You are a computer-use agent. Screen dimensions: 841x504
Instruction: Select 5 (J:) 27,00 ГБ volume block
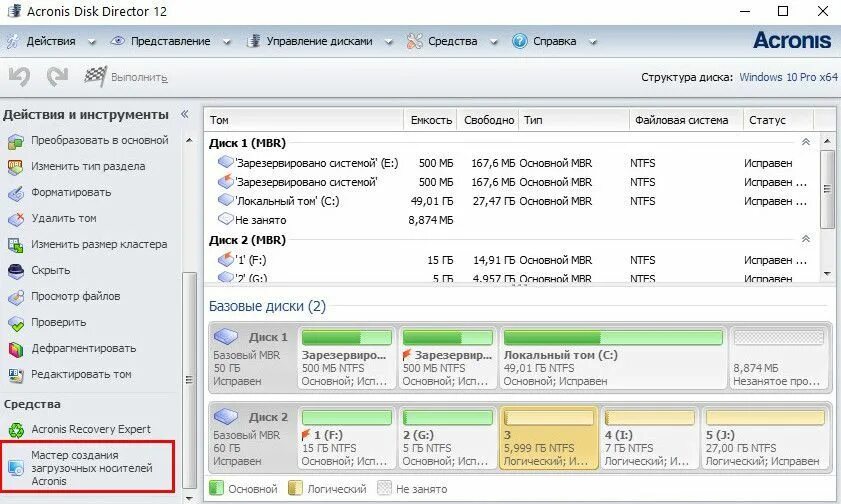[764, 438]
